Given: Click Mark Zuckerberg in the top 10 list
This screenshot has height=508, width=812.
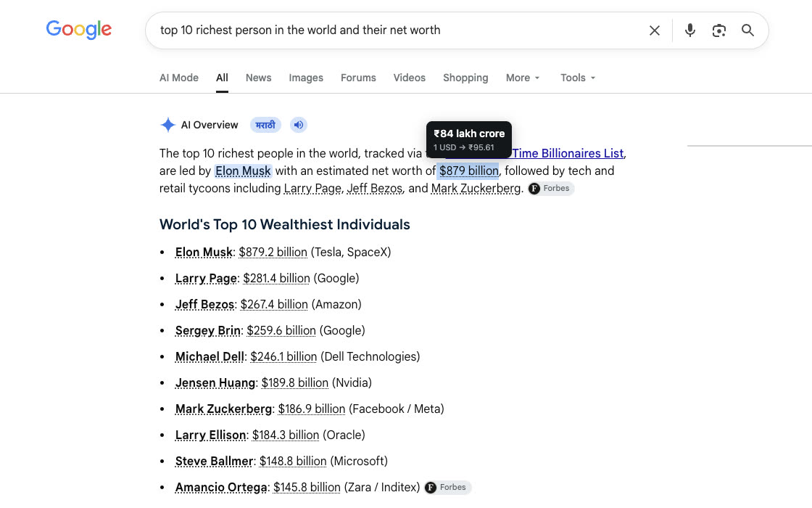Looking at the screenshot, I should click(x=223, y=409).
